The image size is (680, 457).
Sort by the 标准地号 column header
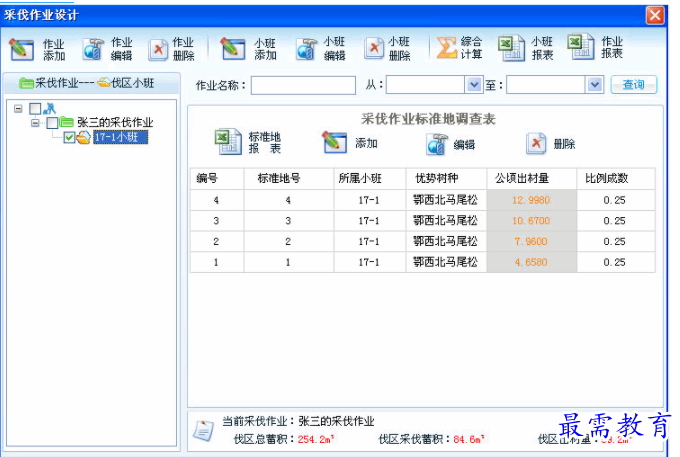coord(289,178)
